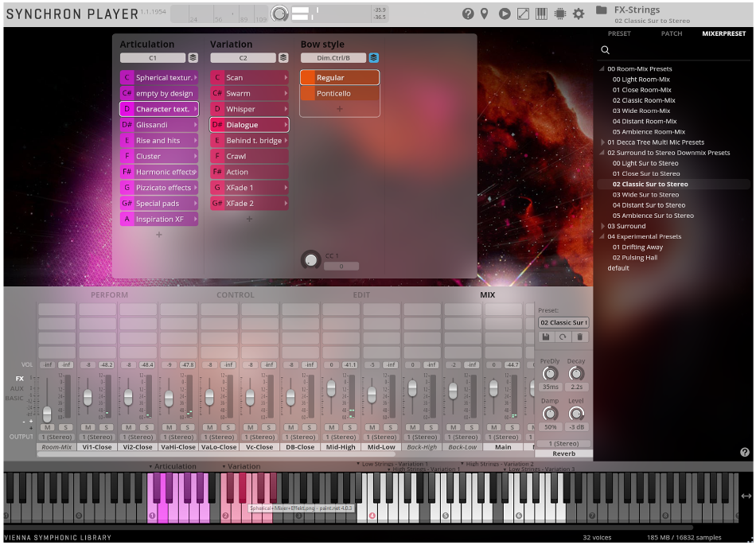
Task: Add a new articulation slot with plus
Action: (159, 235)
